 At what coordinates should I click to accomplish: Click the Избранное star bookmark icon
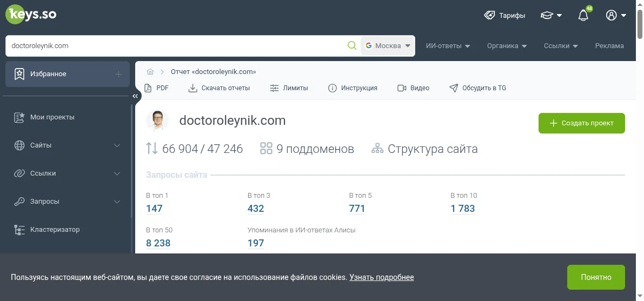click(19, 75)
